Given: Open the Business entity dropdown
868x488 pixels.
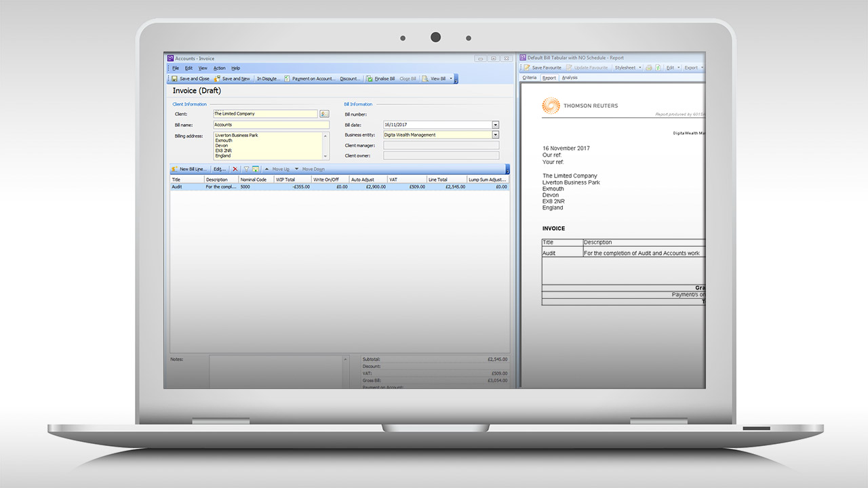Looking at the screenshot, I should pos(495,135).
